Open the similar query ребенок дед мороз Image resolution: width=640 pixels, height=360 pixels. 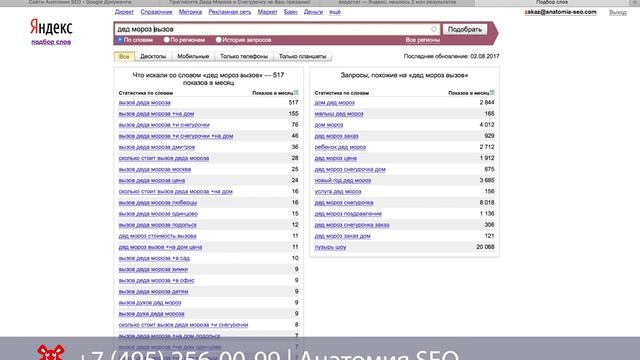point(340,147)
